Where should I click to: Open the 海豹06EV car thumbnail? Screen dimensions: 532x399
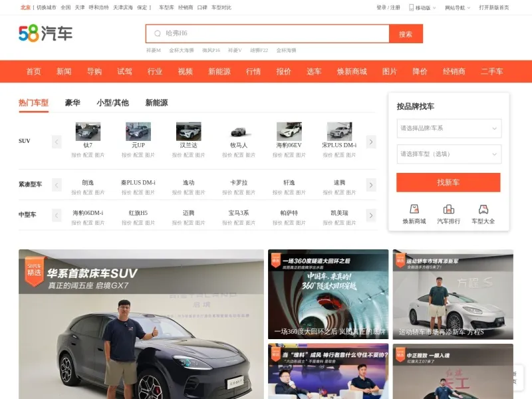click(x=289, y=131)
